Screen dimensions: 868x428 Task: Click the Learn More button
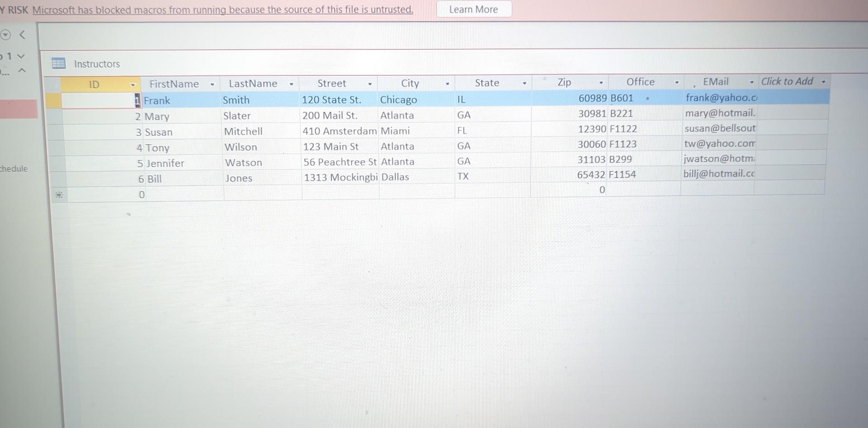coord(473,9)
